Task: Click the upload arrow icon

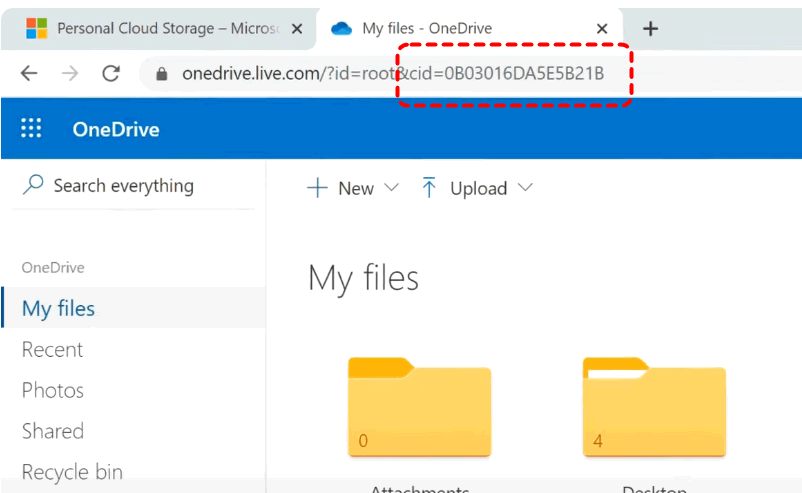Action: tap(429, 187)
